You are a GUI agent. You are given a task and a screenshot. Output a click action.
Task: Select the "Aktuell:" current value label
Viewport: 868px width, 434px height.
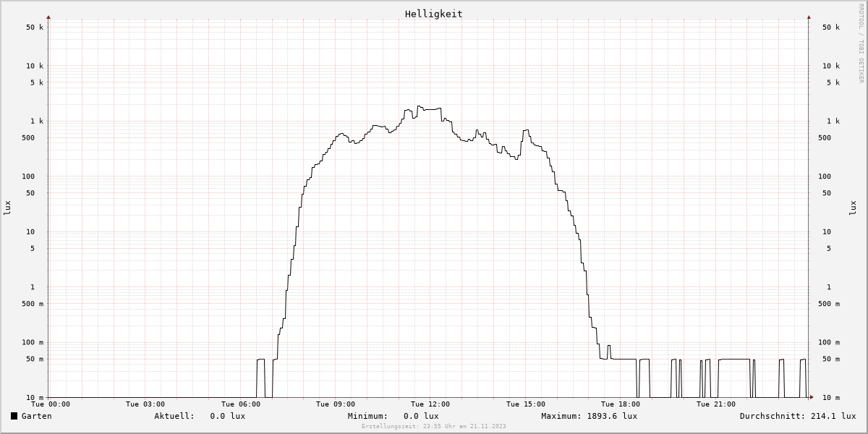click(174, 416)
